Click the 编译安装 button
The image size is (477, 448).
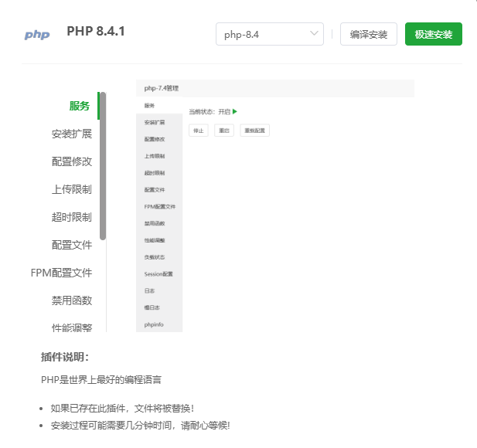click(369, 34)
